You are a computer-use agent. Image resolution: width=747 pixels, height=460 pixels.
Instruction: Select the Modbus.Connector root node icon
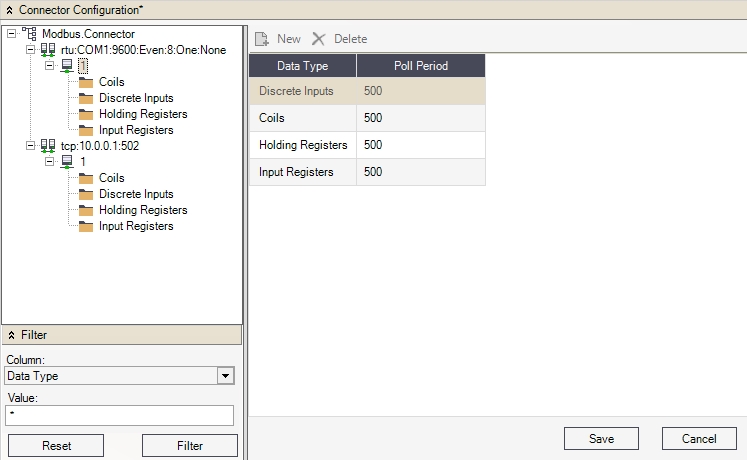[x=30, y=34]
